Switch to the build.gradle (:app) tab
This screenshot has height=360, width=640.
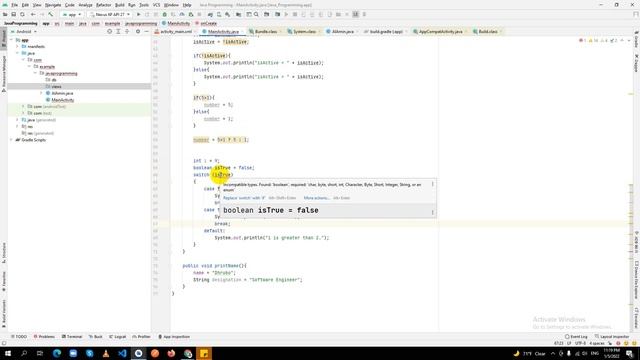tap(386, 31)
